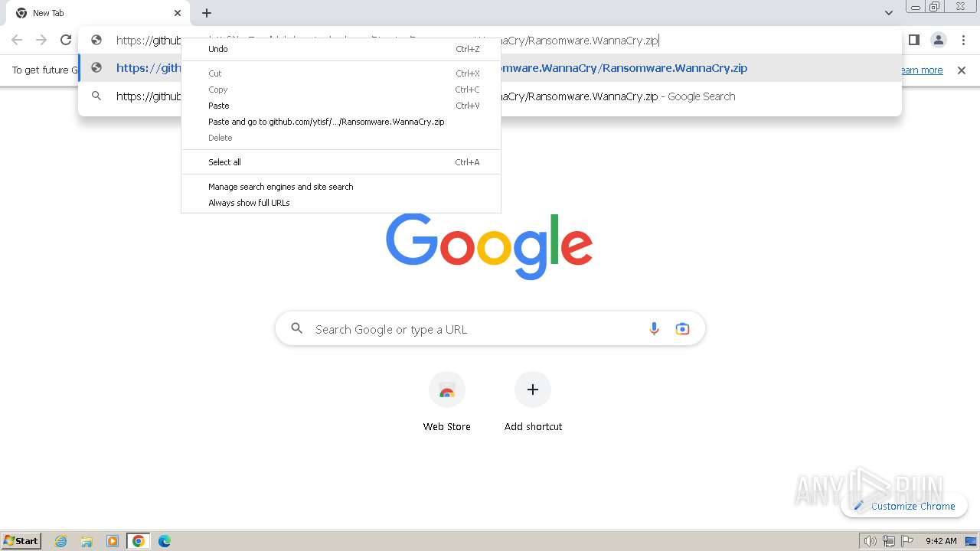The height and width of the screenshot is (551, 980).
Task: Click the network tray icon
Action: (889, 541)
